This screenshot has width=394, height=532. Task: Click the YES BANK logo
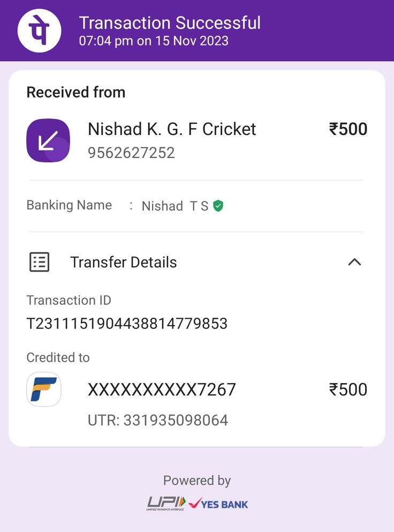point(218,504)
